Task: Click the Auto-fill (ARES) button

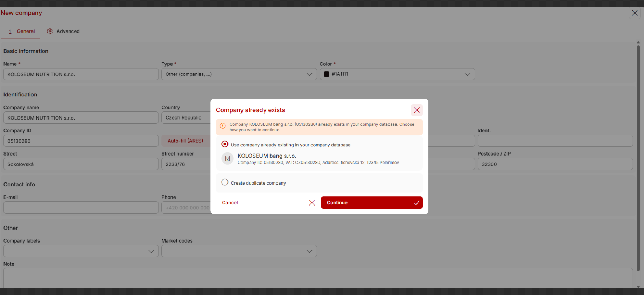Action: click(x=185, y=141)
